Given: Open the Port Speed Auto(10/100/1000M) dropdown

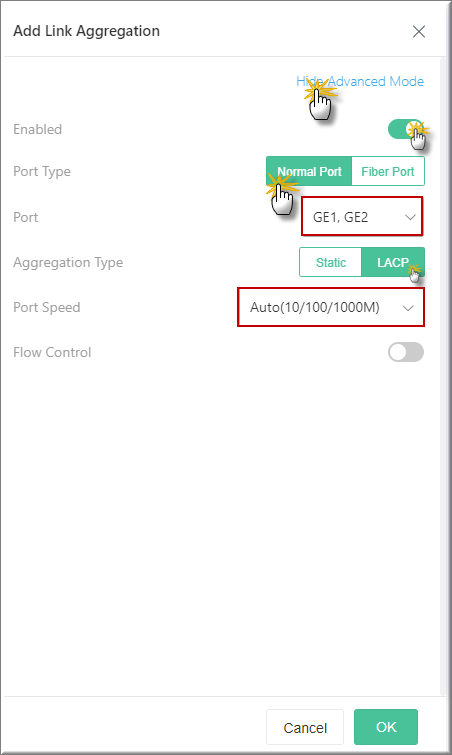Looking at the screenshot, I should point(331,307).
